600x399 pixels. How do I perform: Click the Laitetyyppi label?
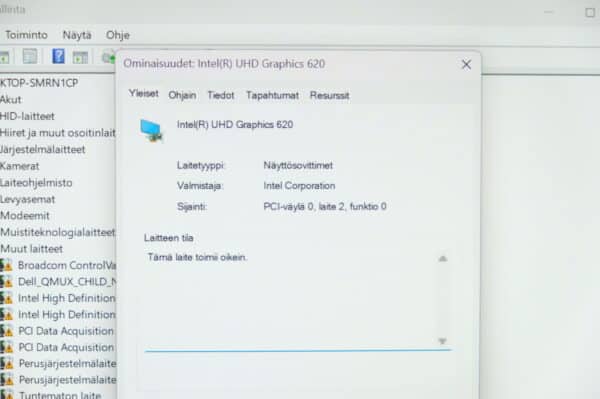tap(201, 165)
